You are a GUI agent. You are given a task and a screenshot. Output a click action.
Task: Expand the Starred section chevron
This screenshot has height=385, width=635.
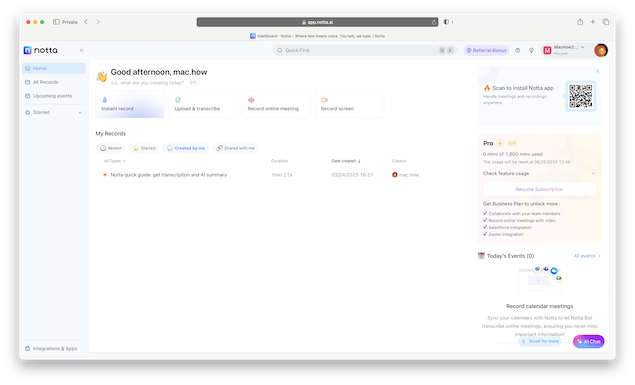80,113
